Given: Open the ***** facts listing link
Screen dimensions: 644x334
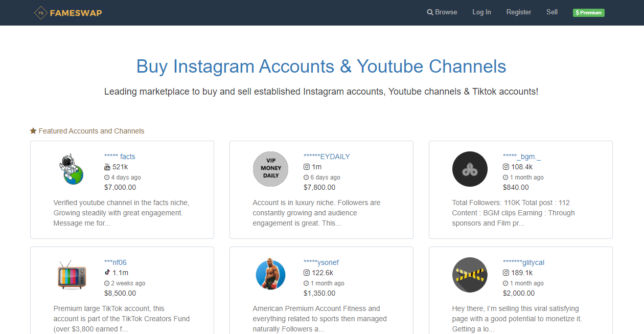Looking at the screenshot, I should coord(120,157).
